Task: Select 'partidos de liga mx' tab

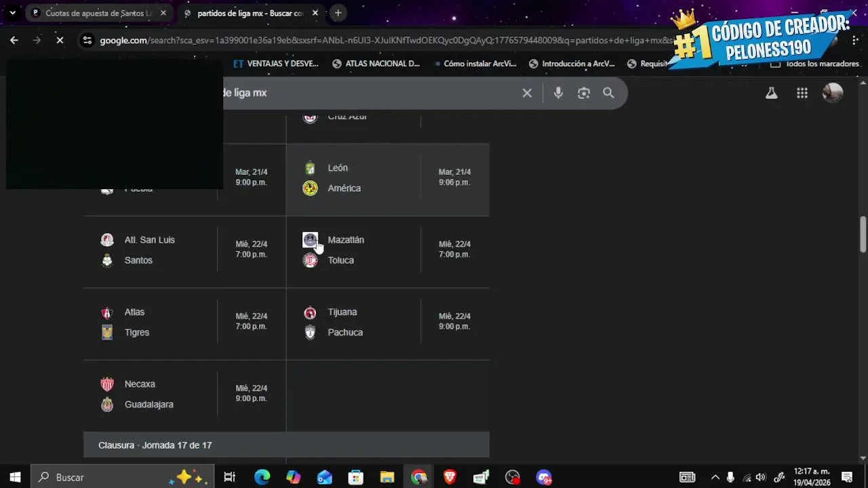Action: click(x=250, y=13)
